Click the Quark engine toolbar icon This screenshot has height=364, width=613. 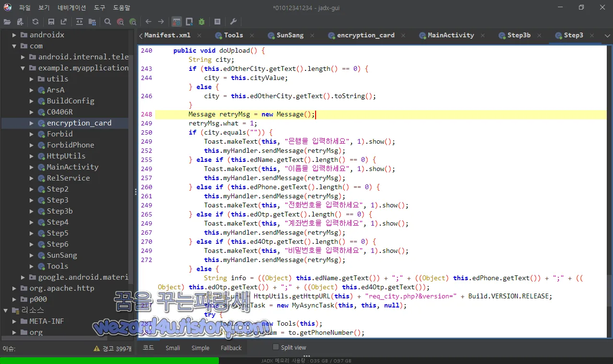pyautogui.click(x=189, y=22)
